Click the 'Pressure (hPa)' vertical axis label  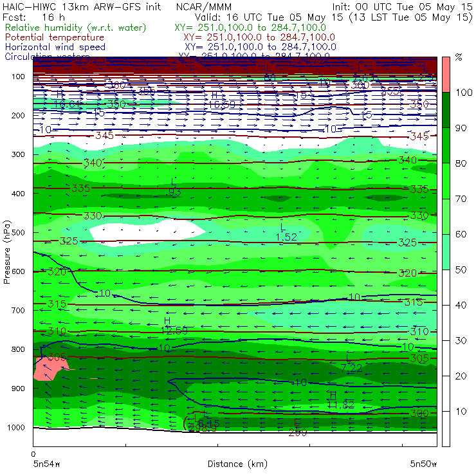point(6,252)
